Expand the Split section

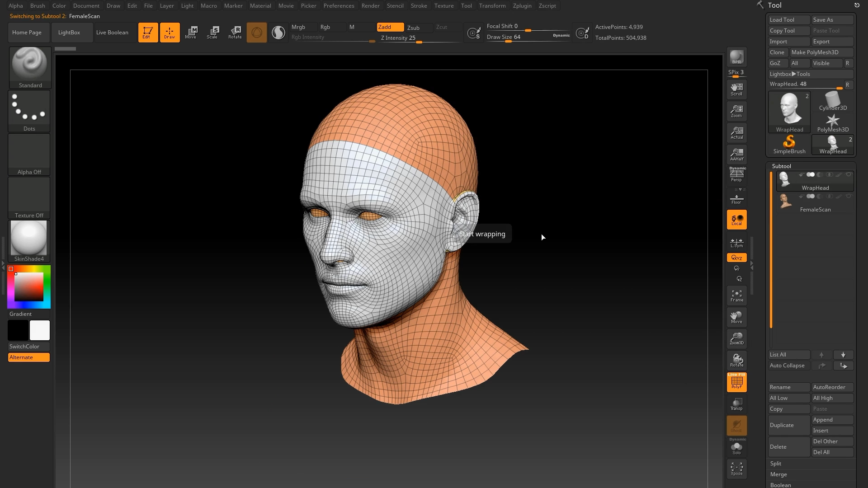coord(776,464)
